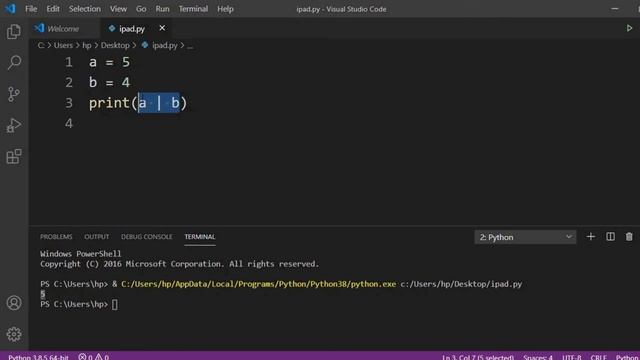Open the Search view in activity bar
Viewport: 640px width, 360px height.
pos(14,62)
